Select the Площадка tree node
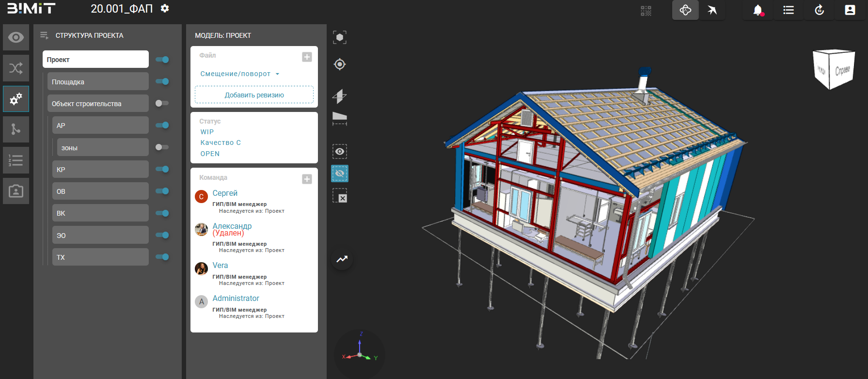Viewport: 868px width, 379px height. point(98,81)
